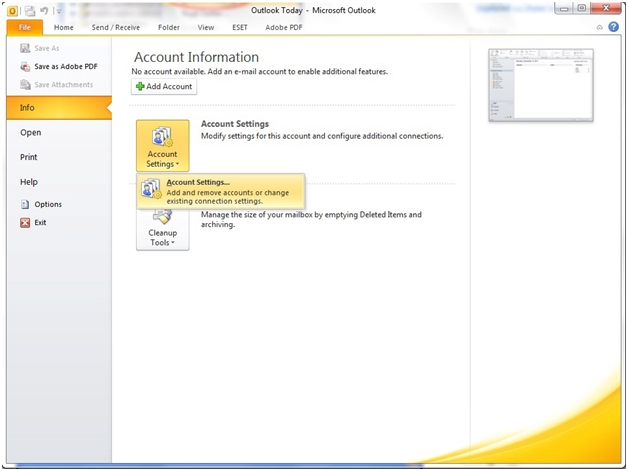
Task: Click the Save As label
Action: click(x=46, y=48)
